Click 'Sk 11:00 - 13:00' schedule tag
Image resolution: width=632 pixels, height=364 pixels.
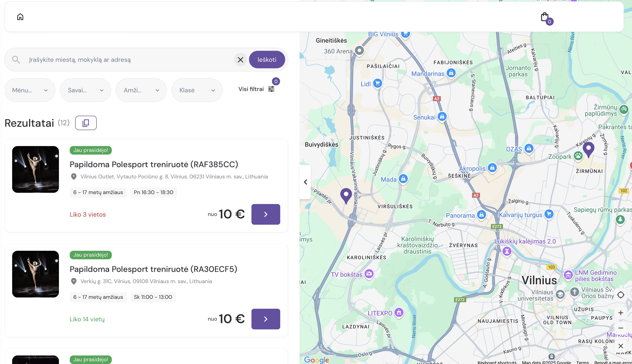153,297
